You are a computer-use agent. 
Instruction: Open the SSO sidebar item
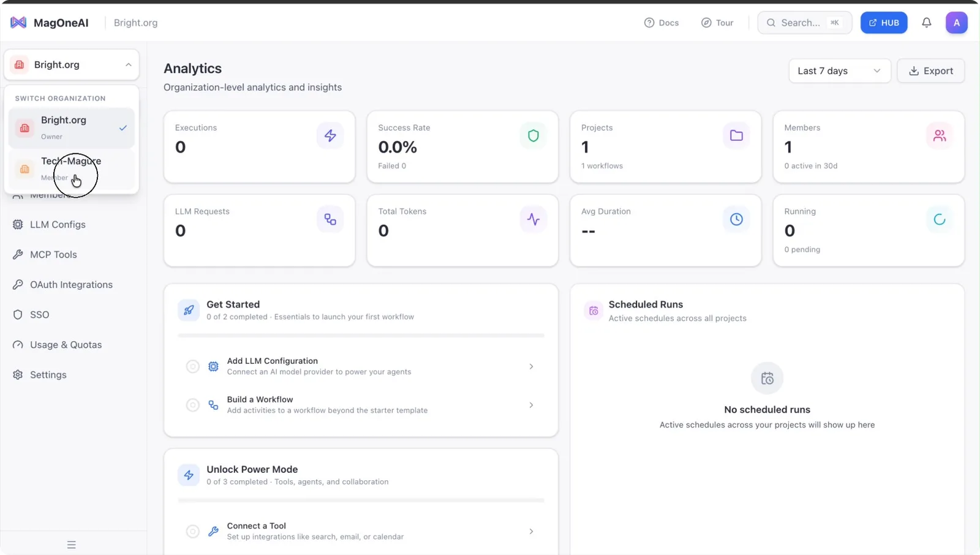39,314
